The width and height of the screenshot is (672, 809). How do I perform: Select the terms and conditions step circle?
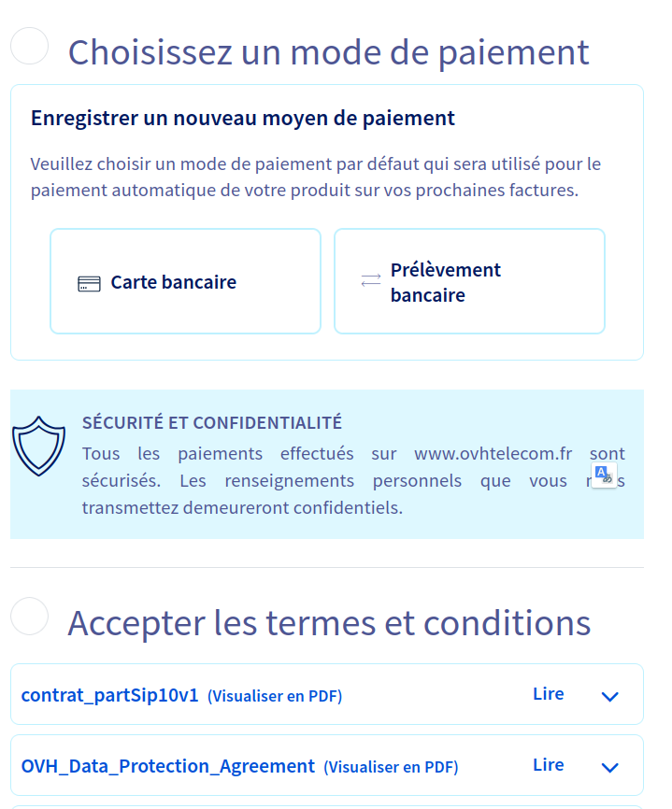click(x=29, y=616)
